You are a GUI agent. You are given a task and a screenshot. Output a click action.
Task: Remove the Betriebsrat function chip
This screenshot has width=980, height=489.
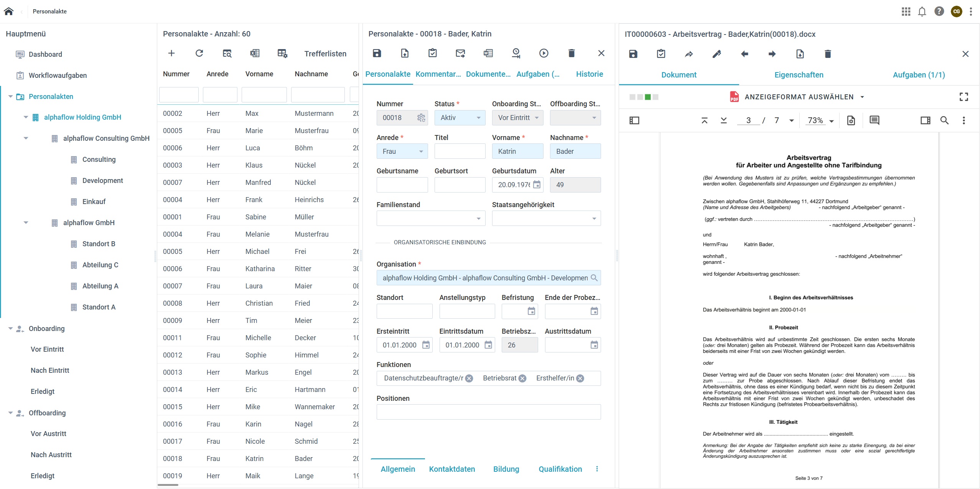[x=522, y=379]
